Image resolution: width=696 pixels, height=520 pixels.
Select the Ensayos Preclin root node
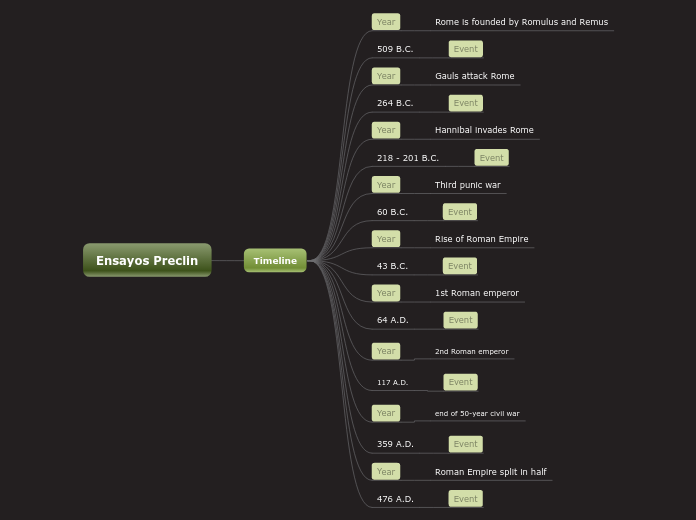(x=147, y=260)
